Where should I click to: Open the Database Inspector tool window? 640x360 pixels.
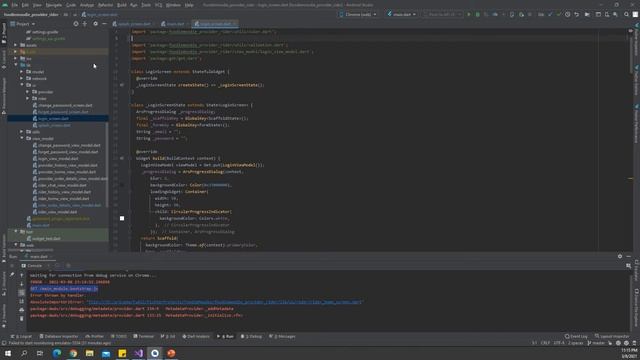58,336
